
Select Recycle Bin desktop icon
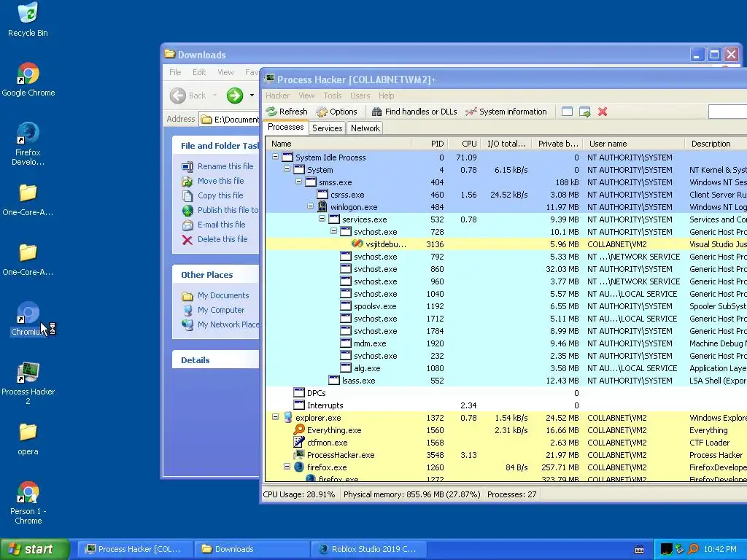tap(28, 20)
